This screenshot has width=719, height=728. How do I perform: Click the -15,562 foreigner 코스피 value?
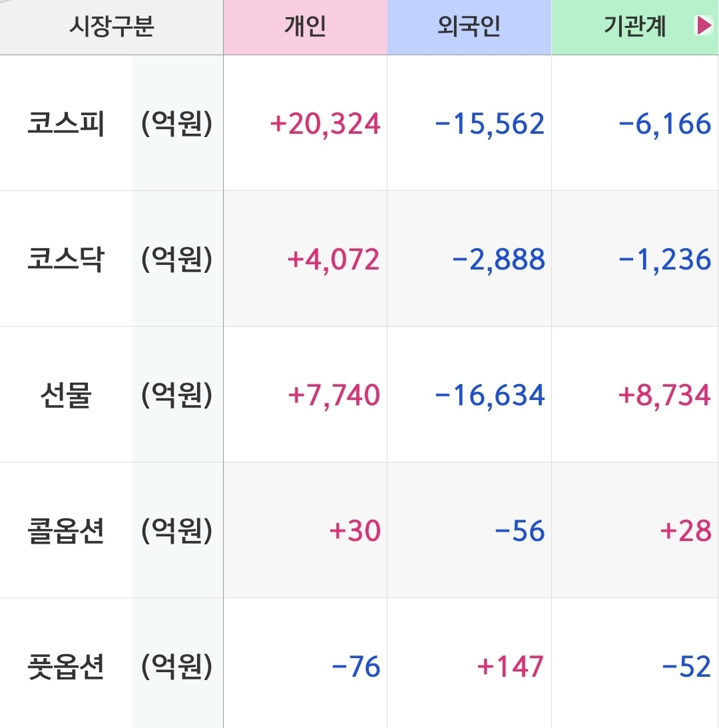[489, 124]
